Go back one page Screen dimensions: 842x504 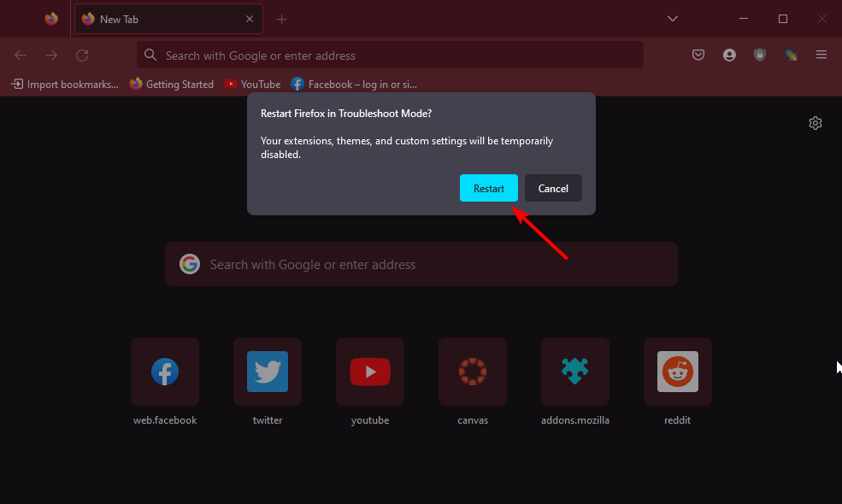[x=21, y=55]
